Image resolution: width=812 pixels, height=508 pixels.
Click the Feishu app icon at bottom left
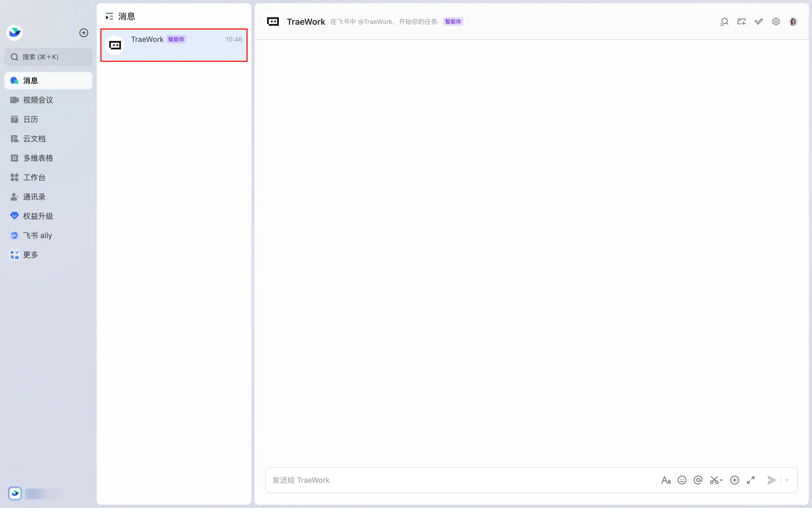pos(15,493)
